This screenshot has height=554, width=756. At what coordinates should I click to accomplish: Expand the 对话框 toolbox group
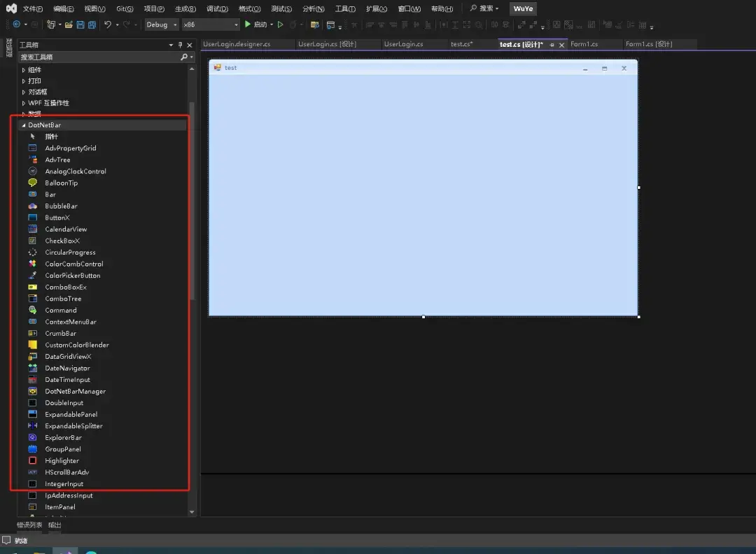coord(24,91)
